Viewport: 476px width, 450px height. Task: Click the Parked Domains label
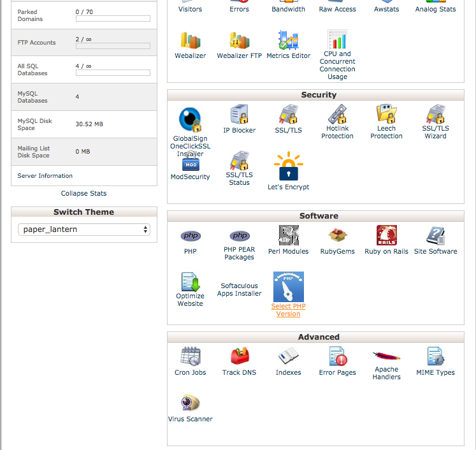coord(30,15)
